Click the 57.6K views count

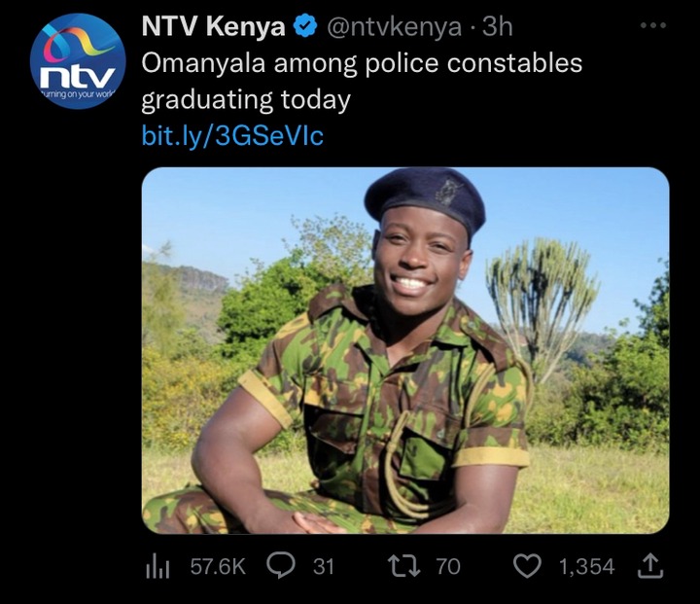coord(218,566)
